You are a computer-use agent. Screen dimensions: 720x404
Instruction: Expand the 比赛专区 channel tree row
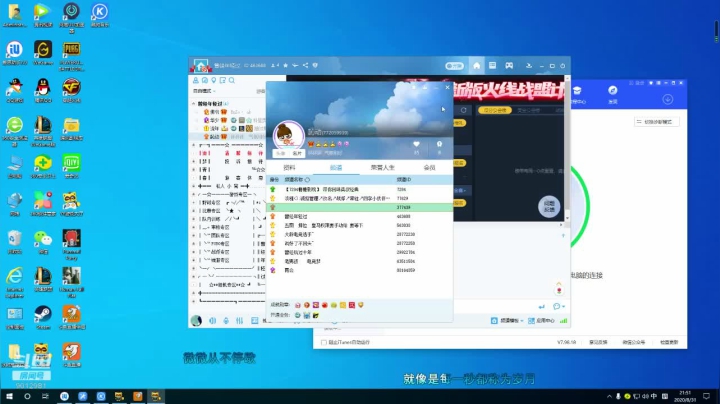coord(193,211)
